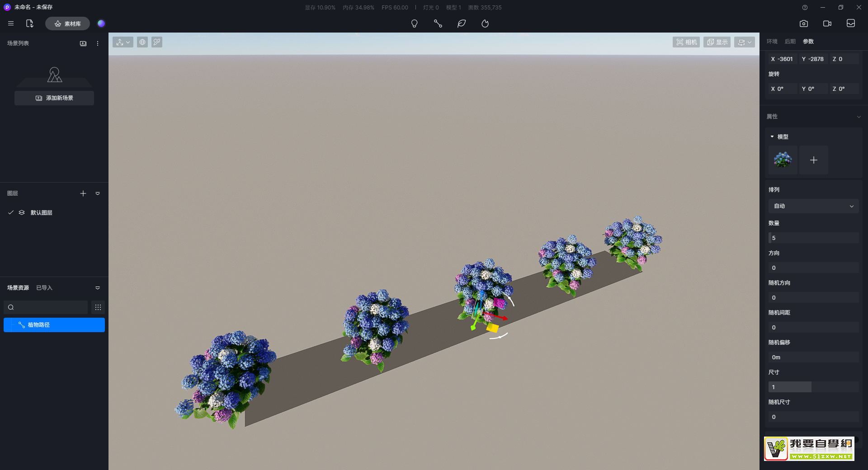The width and height of the screenshot is (868, 470).
Task: Switch to the 后期 tab
Action: tap(790, 42)
